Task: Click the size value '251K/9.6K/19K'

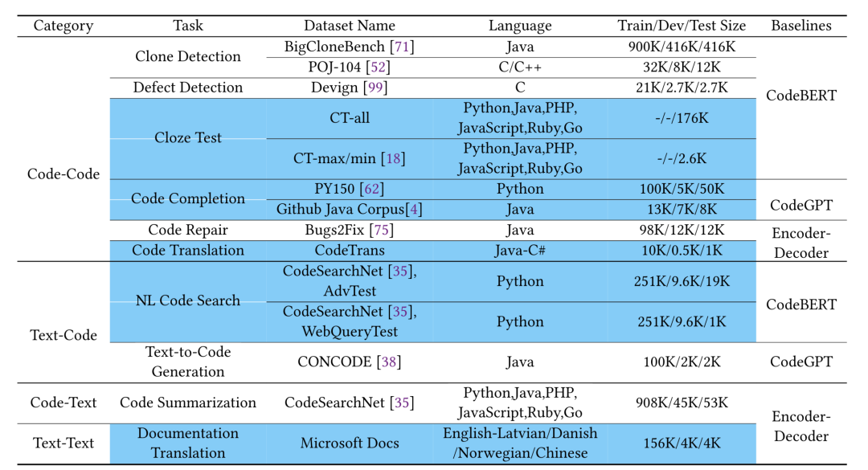Action: tap(682, 281)
